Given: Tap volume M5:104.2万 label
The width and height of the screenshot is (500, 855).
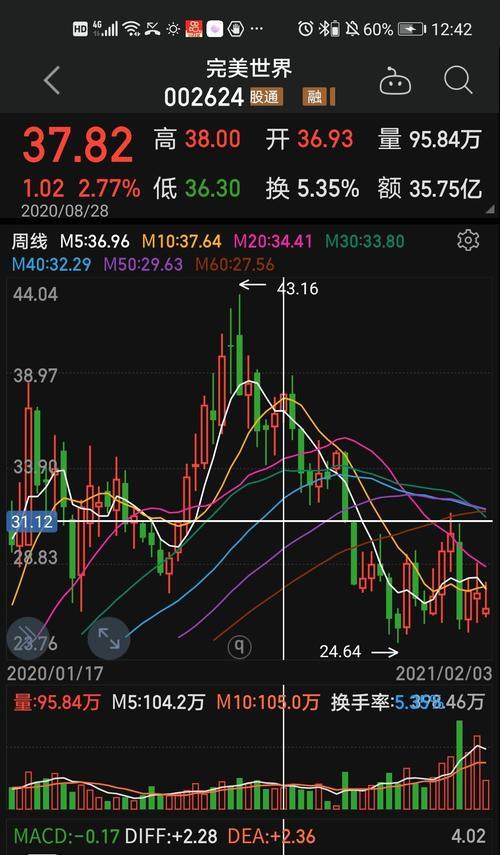Looking at the screenshot, I should point(158,702).
